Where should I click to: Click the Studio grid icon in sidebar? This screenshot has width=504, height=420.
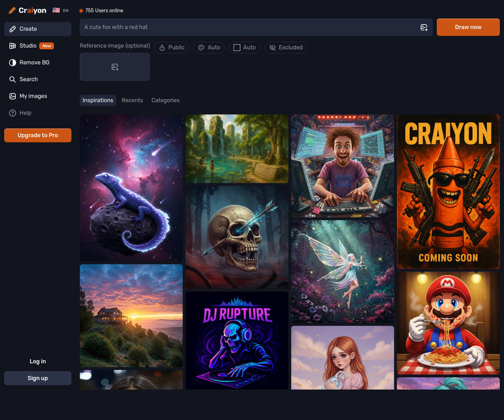coord(13,46)
